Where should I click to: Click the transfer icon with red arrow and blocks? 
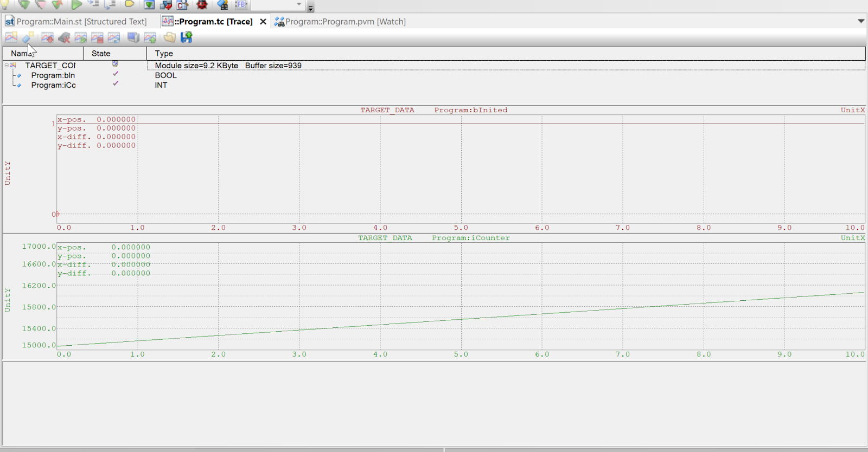click(165, 4)
